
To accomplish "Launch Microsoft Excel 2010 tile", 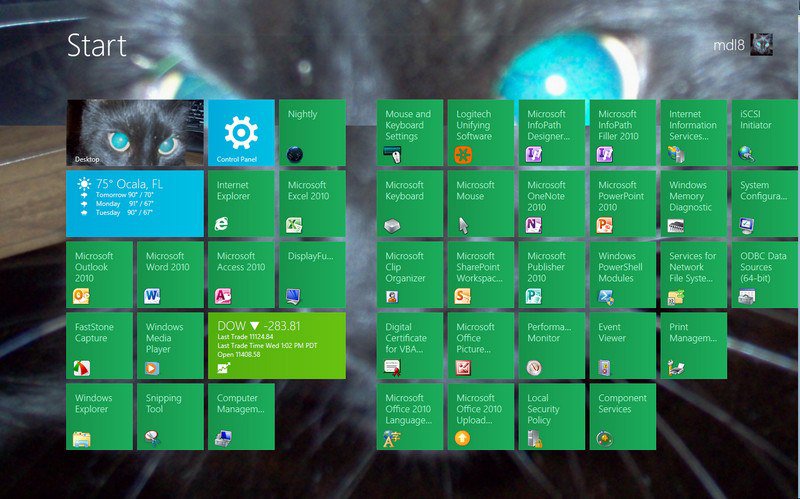I will coord(312,204).
